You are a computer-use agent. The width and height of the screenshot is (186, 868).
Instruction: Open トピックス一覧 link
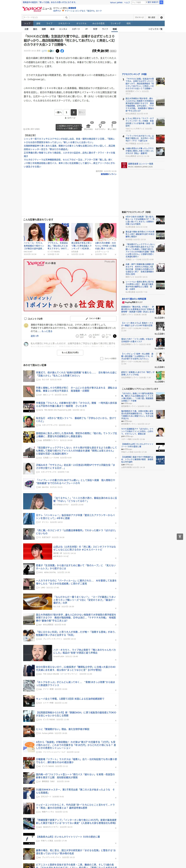coord(155,29)
